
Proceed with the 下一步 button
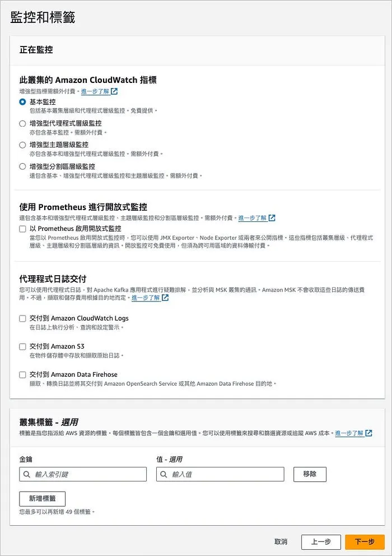[365, 542]
